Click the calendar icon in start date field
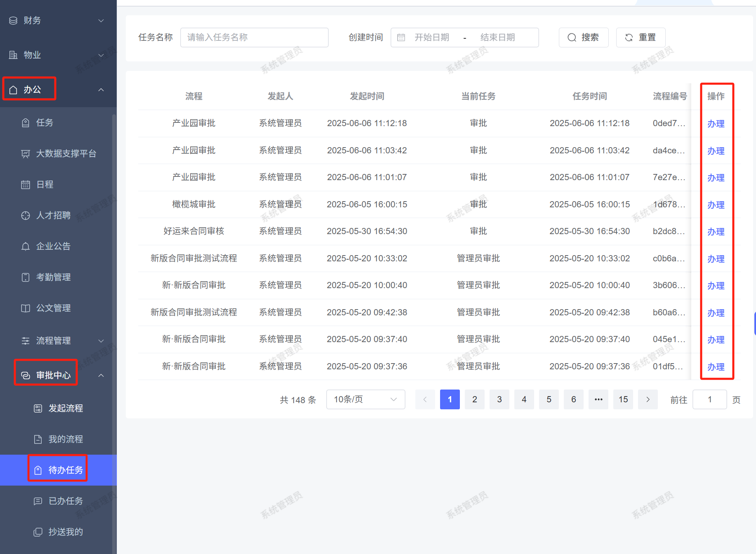The width and height of the screenshot is (756, 554). click(401, 38)
